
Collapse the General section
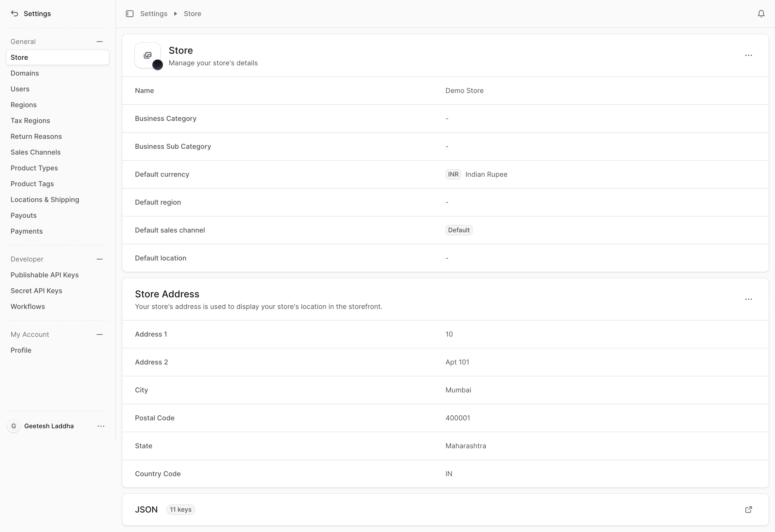point(99,42)
